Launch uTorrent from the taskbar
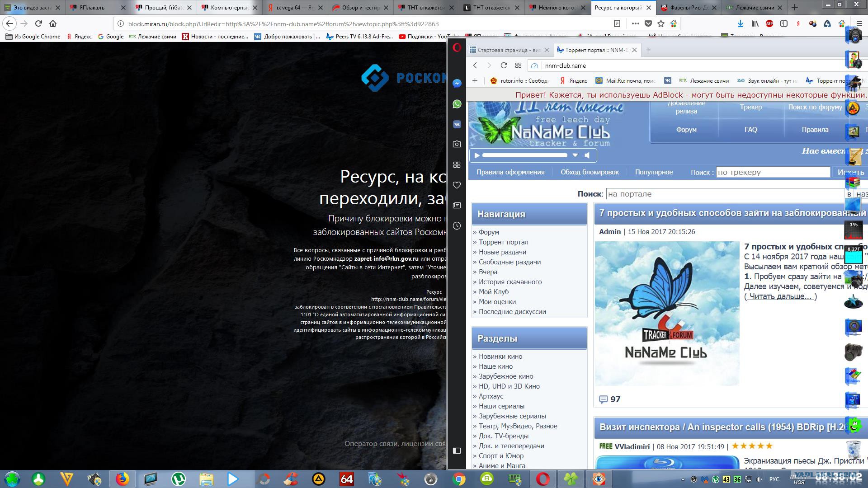Image resolution: width=868 pixels, height=488 pixels. tap(178, 479)
